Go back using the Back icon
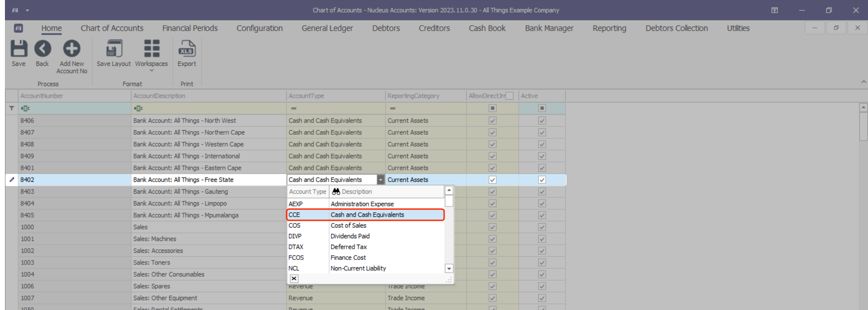This screenshot has height=310, width=868. click(x=42, y=54)
